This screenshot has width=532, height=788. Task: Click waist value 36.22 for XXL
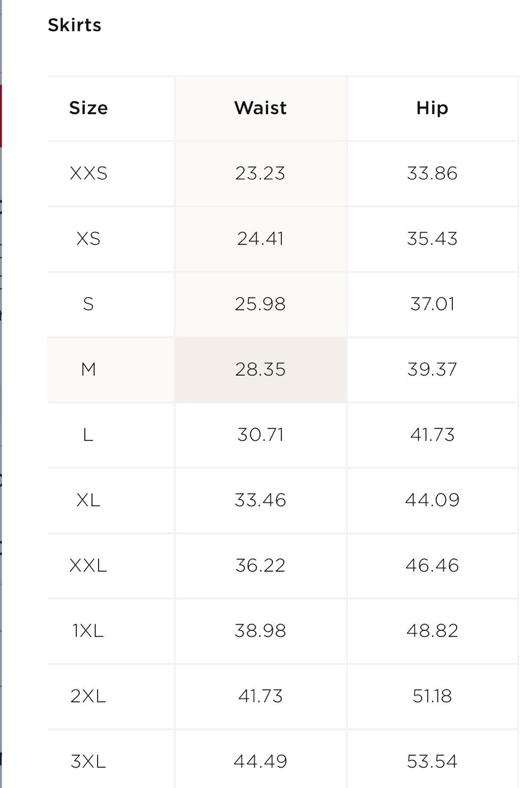click(x=260, y=565)
